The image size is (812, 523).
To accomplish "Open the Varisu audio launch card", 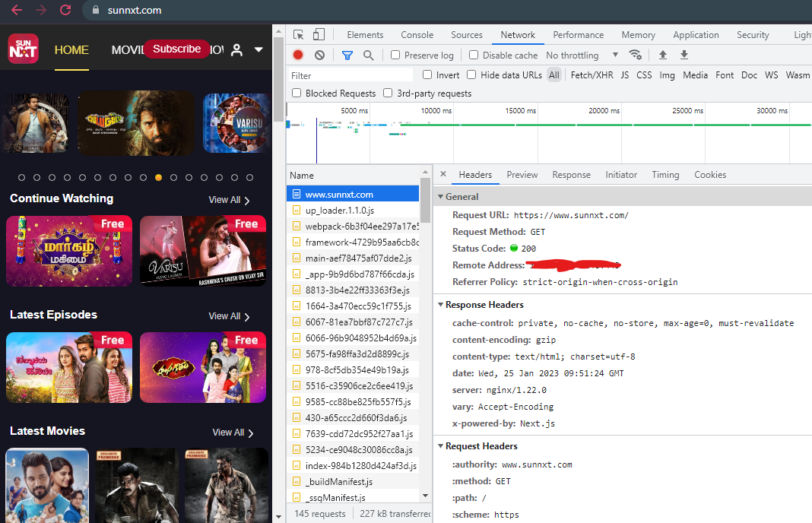I will (203, 251).
